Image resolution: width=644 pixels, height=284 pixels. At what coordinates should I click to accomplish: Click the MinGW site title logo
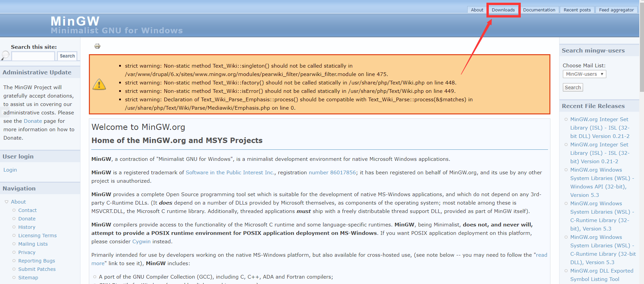tap(75, 21)
